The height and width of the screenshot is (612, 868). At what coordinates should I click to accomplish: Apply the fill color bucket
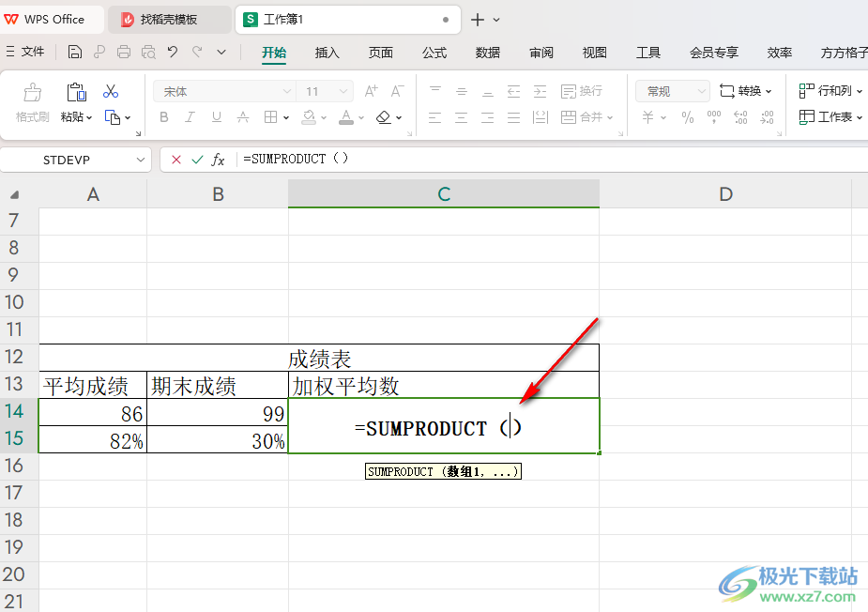pos(309,117)
